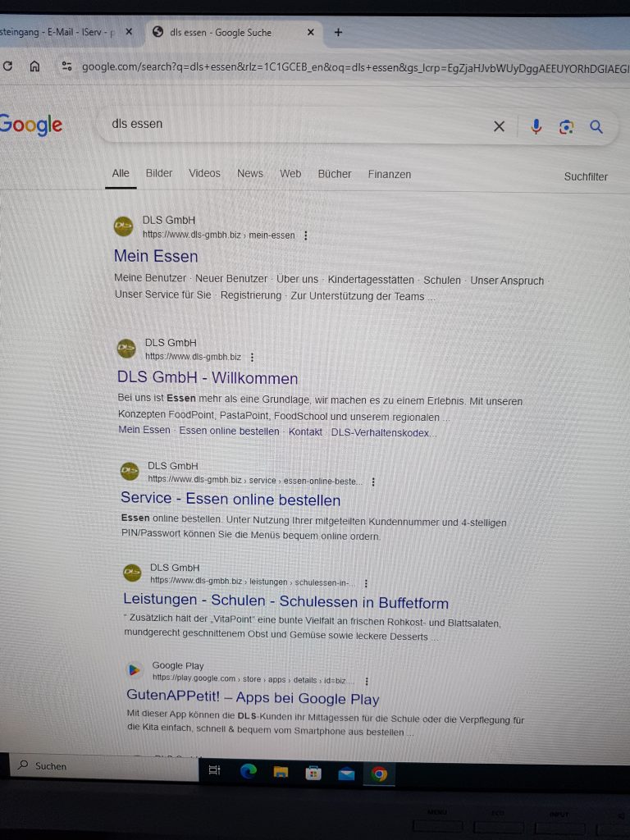Open File Explorer from the taskbar

(281, 772)
